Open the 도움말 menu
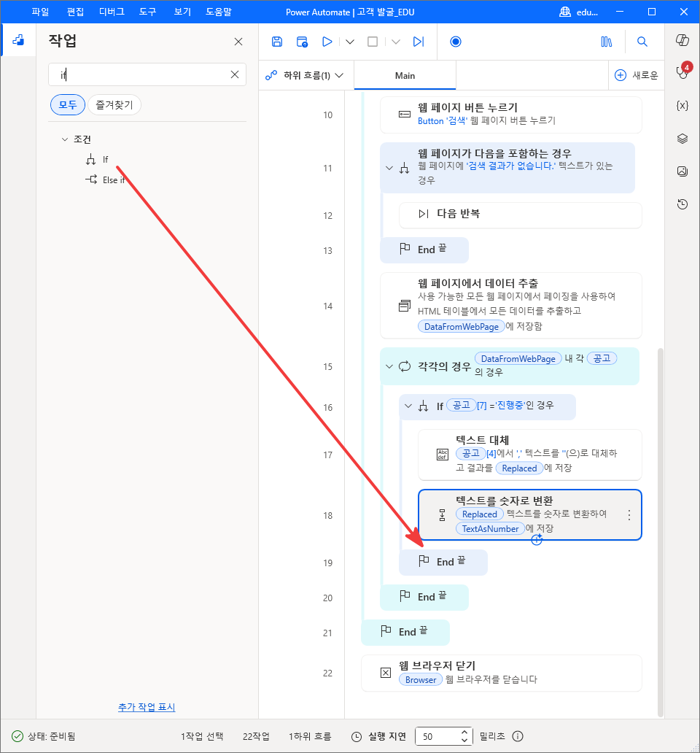Image resolution: width=700 pixels, height=753 pixels. [219, 12]
